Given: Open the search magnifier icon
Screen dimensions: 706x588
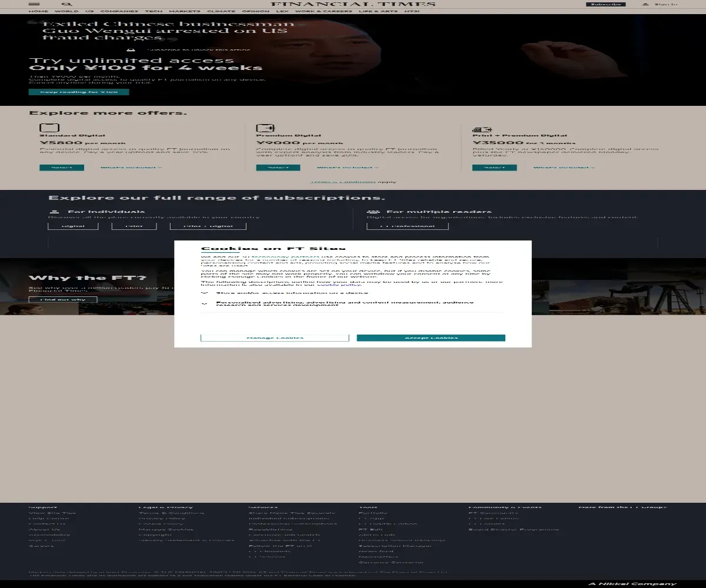Looking at the screenshot, I should click(67, 4).
